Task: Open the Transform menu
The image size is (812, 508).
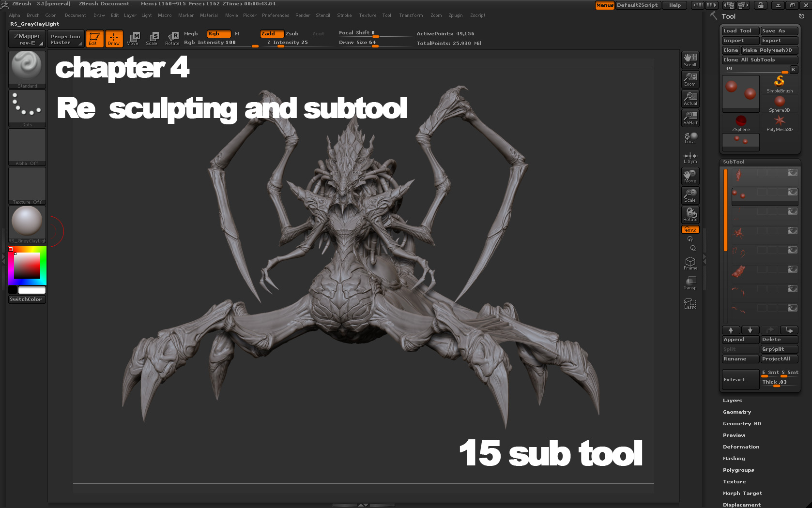Action: tap(411, 15)
